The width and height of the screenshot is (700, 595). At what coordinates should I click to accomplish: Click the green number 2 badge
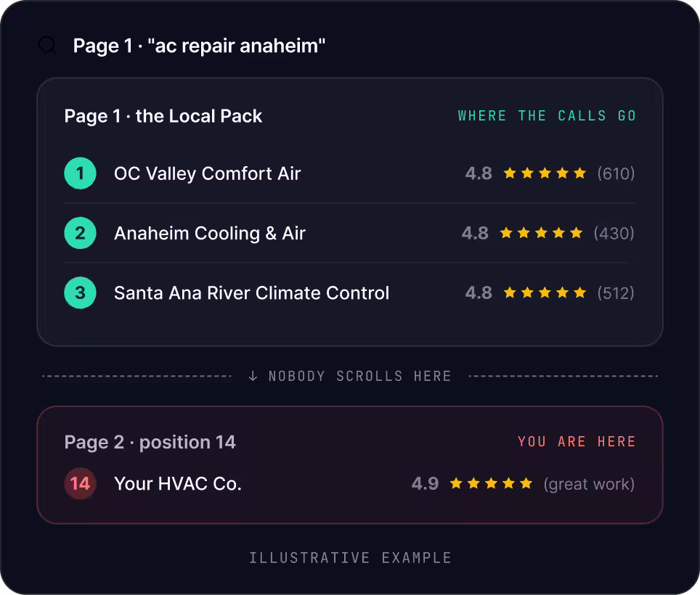click(x=81, y=233)
